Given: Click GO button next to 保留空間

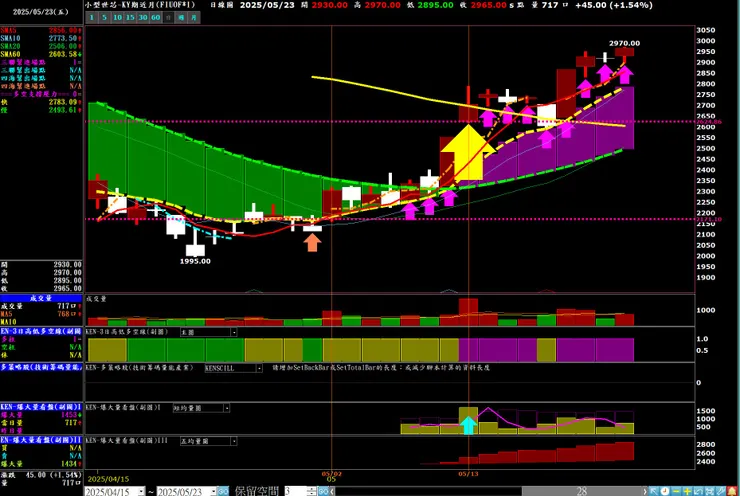Looking at the screenshot, I should [x=323, y=491].
